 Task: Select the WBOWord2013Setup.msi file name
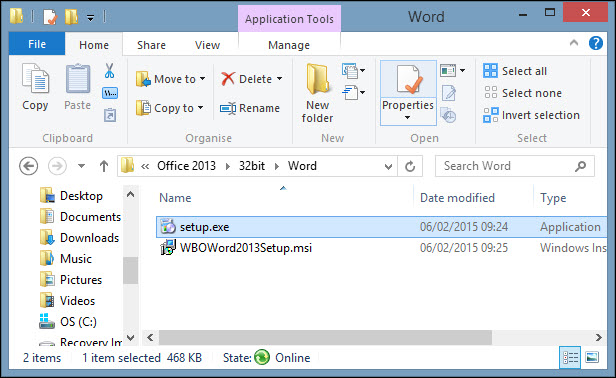pyautogui.click(x=246, y=248)
